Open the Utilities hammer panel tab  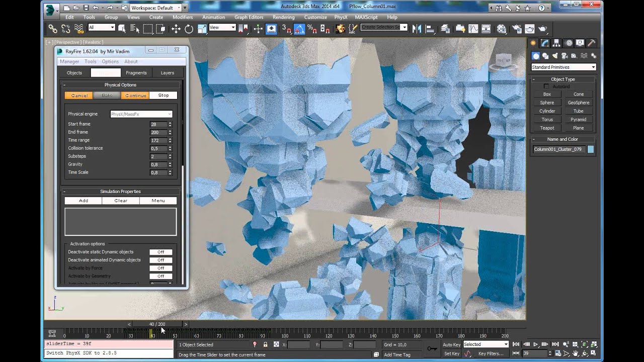click(x=592, y=43)
